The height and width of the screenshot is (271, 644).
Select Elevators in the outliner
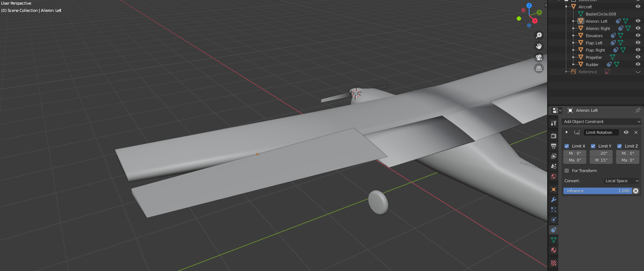[594, 36]
